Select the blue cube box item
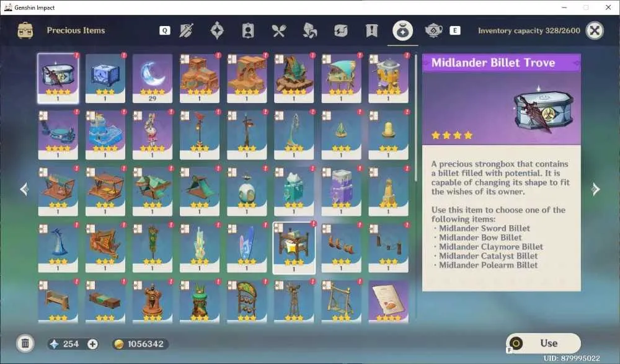 (x=105, y=78)
